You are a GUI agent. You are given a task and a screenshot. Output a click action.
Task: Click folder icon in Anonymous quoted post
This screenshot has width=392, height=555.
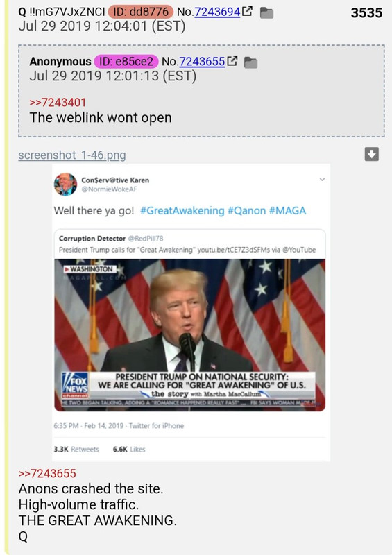[x=251, y=62]
